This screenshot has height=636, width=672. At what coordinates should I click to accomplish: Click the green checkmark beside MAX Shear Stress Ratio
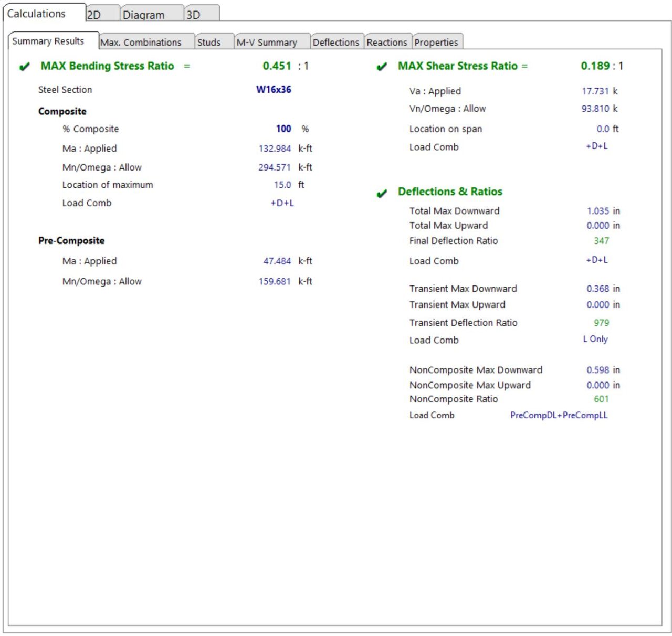pyautogui.click(x=382, y=67)
